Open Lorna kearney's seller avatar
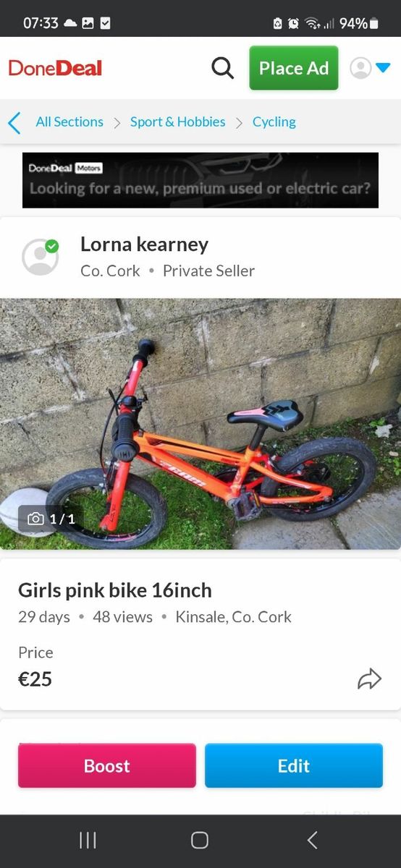401x868 pixels. (41, 257)
